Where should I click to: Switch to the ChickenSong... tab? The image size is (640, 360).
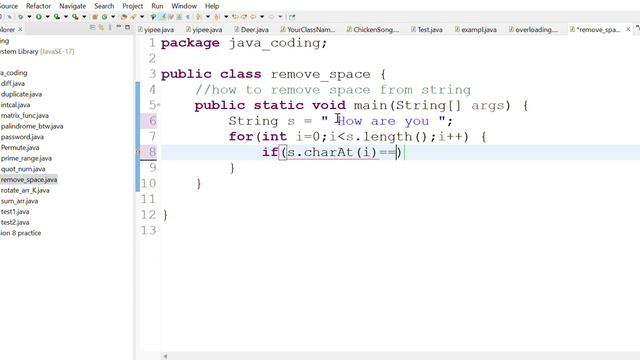pos(373,29)
